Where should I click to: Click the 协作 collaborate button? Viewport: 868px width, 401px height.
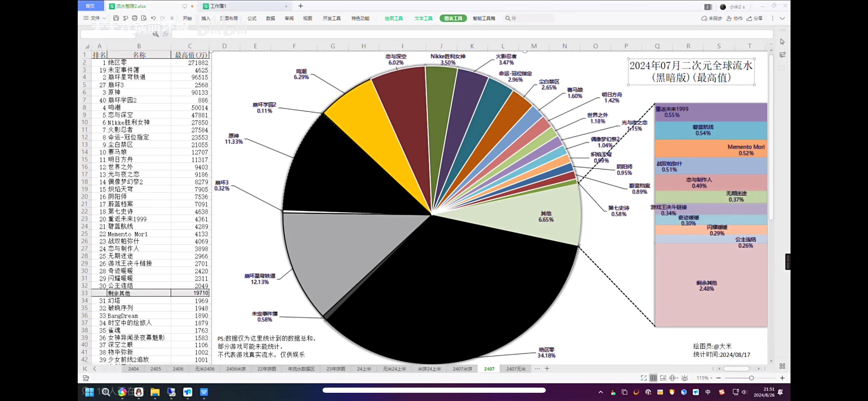734,18
